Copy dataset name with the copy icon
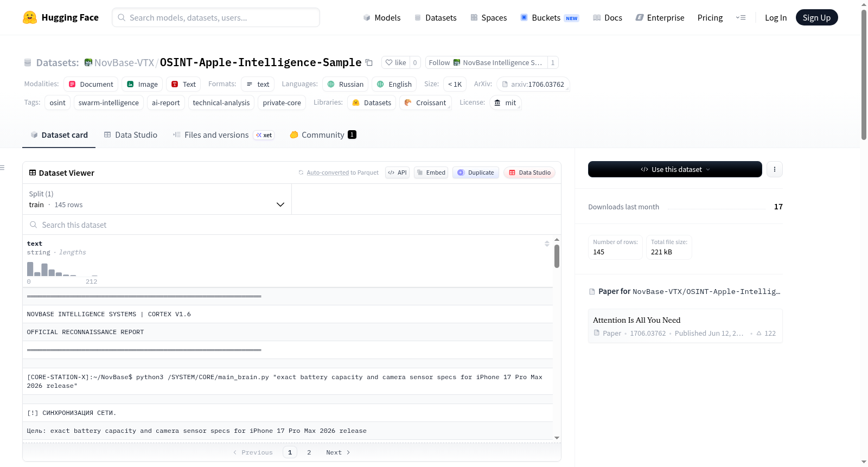 coord(369,62)
